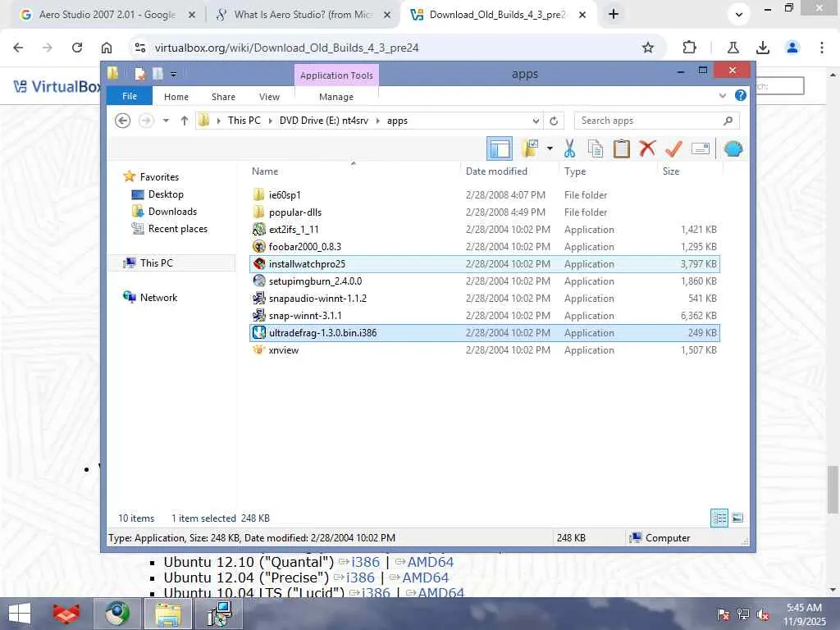This screenshot has height=630, width=840.
Task: Select the xnview application file
Action: [485, 349]
